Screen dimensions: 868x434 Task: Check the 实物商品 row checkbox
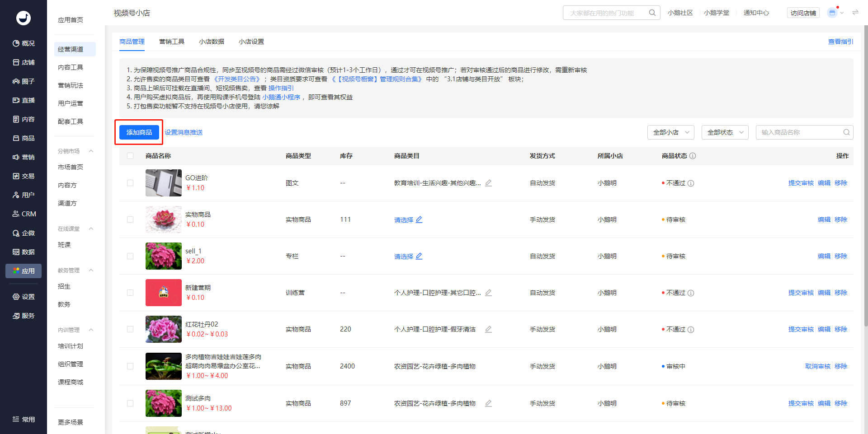pos(130,219)
